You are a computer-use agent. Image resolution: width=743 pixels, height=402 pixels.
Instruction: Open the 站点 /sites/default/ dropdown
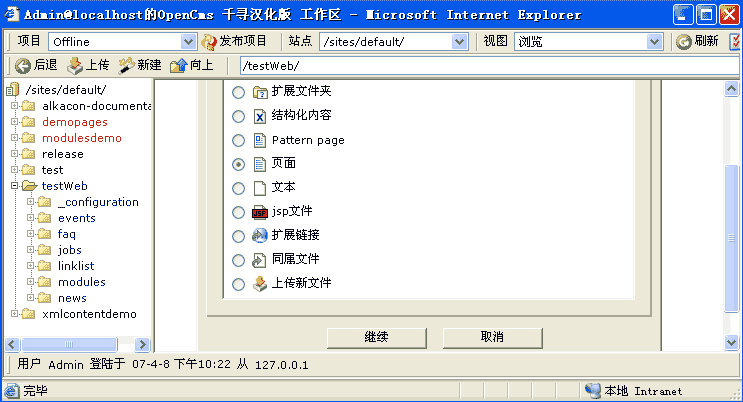point(459,42)
